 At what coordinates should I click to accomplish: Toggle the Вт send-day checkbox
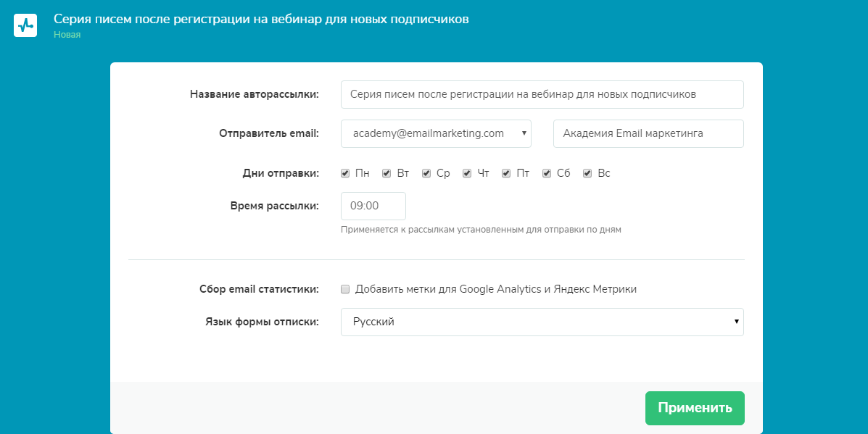(387, 174)
